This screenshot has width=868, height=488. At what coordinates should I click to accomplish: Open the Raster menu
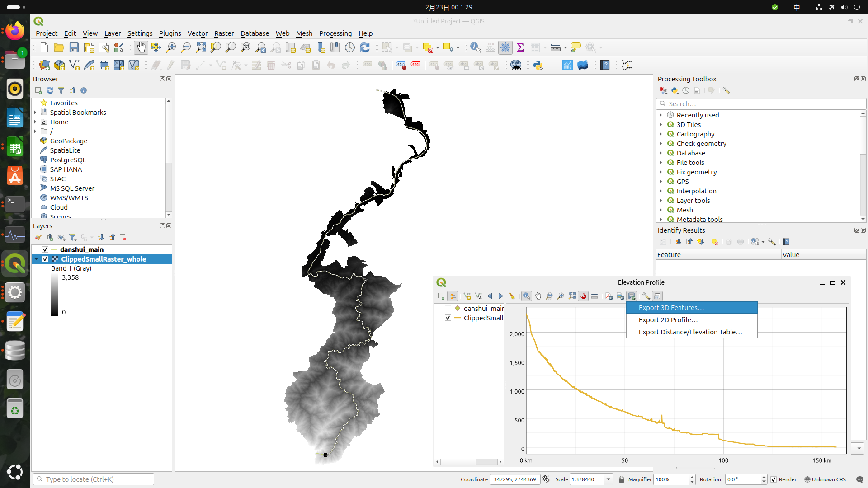[x=224, y=33]
